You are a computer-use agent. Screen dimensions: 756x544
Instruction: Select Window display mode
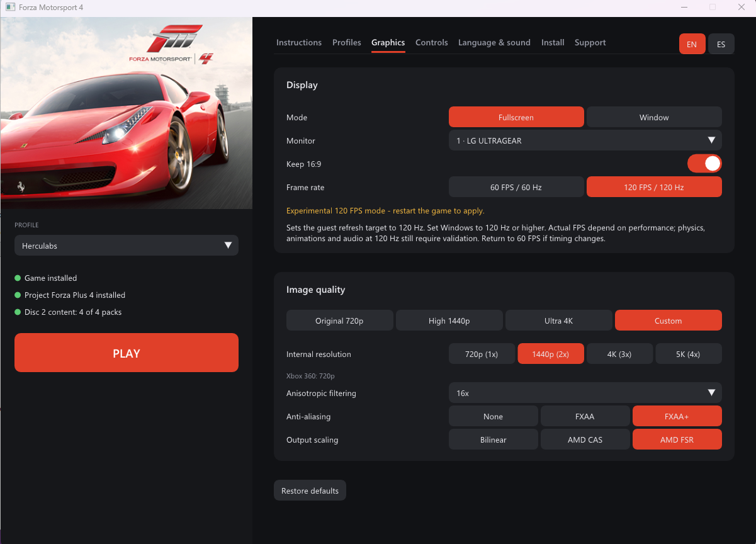click(x=654, y=117)
